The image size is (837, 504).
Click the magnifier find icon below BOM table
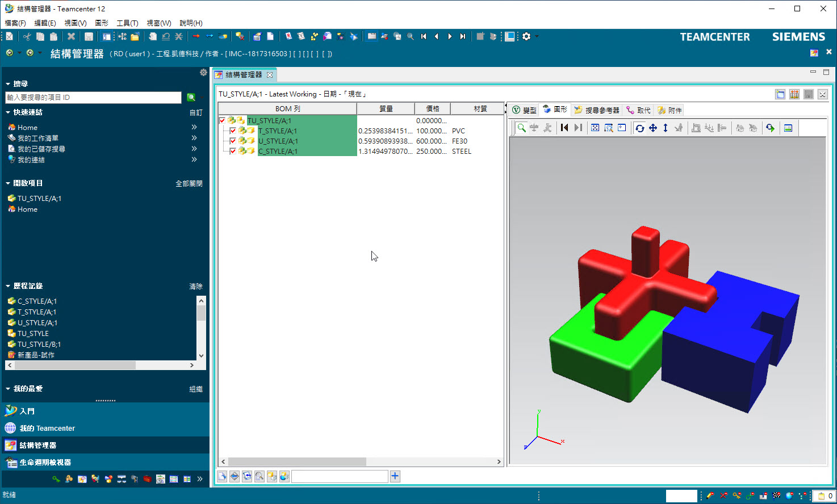tap(260, 476)
